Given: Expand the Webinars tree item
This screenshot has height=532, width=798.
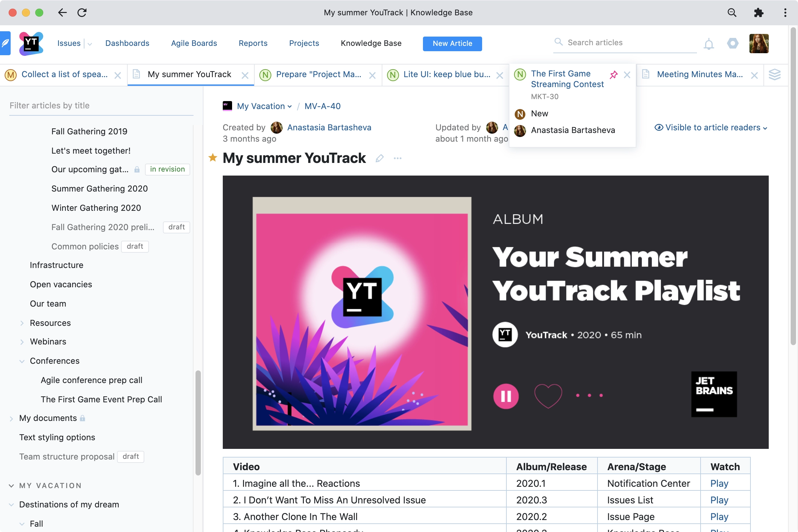Looking at the screenshot, I should point(22,342).
